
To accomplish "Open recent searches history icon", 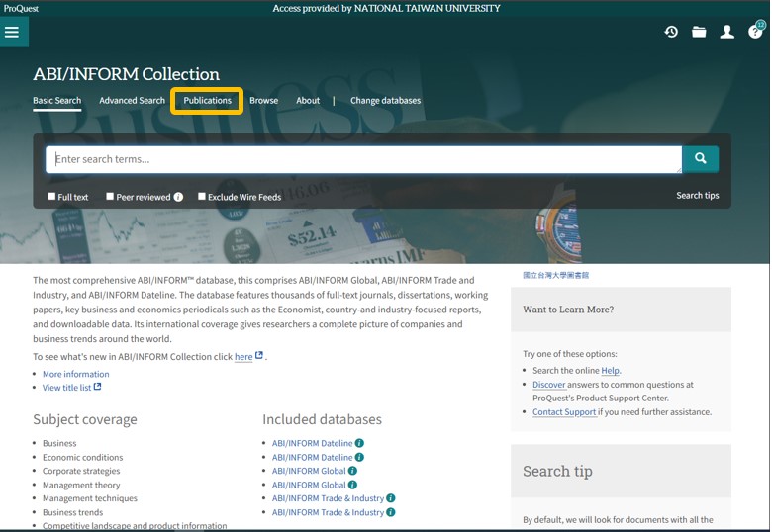I will 671,32.
